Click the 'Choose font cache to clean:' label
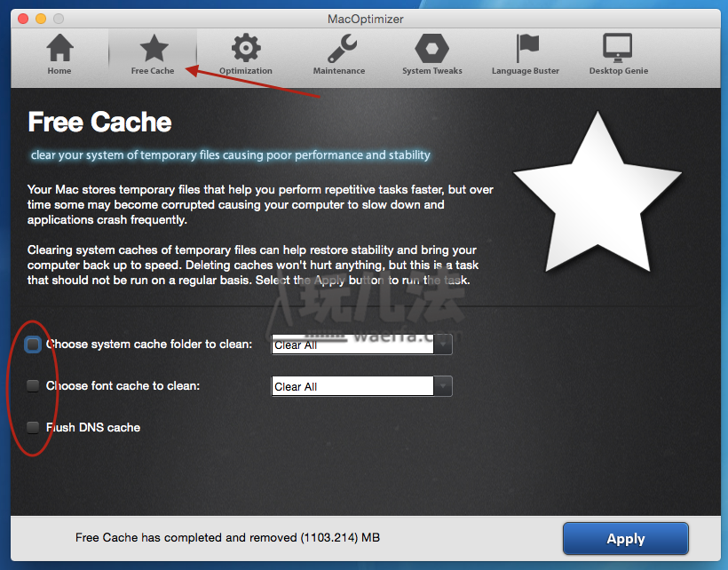The image size is (728, 570). (x=123, y=385)
